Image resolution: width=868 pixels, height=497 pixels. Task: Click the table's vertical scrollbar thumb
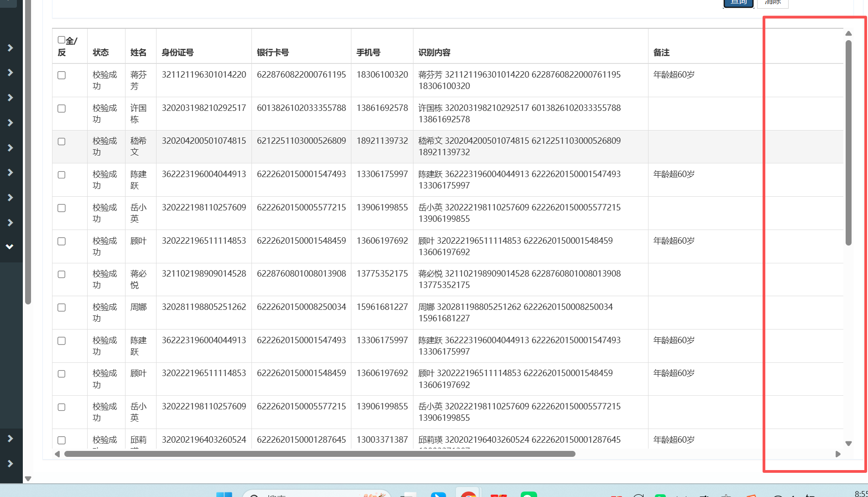[x=848, y=143]
